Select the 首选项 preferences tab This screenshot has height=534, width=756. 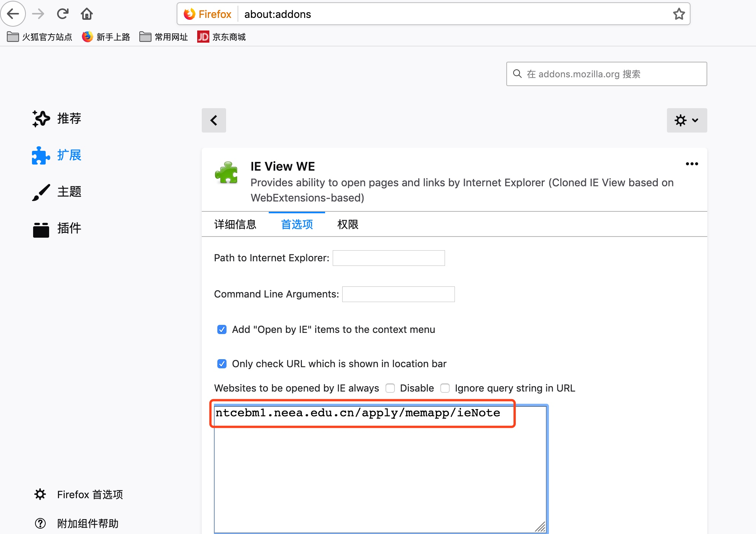click(297, 224)
